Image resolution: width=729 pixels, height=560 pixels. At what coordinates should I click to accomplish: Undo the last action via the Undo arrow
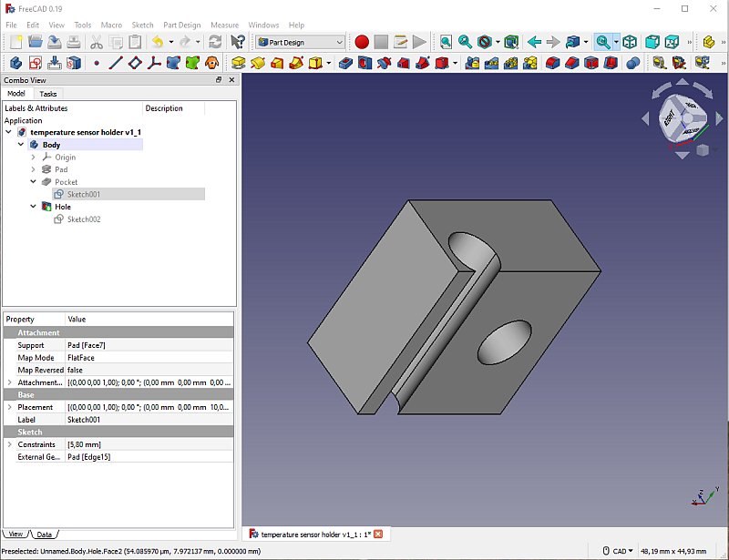click(158, 42)
